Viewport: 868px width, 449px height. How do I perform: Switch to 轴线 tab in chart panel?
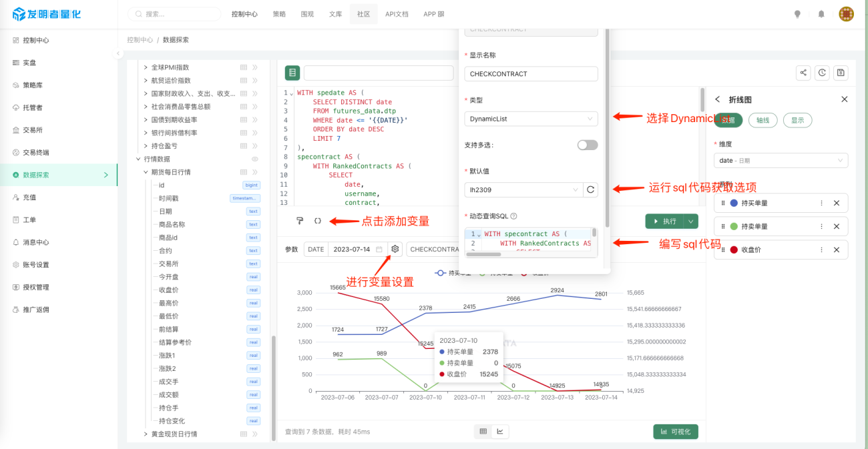pos(763,120)
